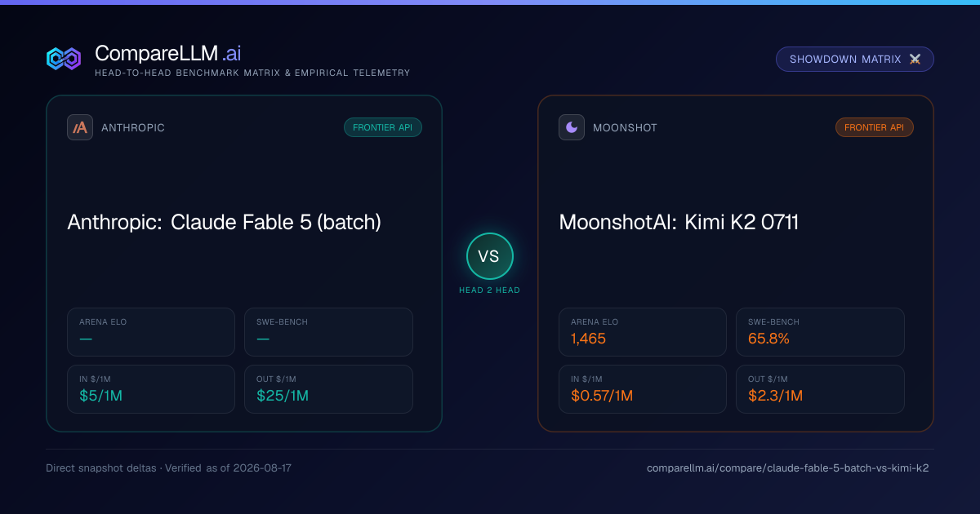This screenshot has width=980, height=514.
Task: Select the Anthropic: Claude Fable 5 (batch) title
Action: click(225, 222)
